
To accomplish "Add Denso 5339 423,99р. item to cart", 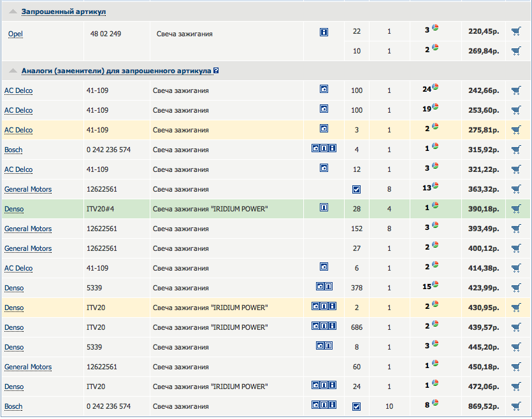I will [x=516, y=288].
